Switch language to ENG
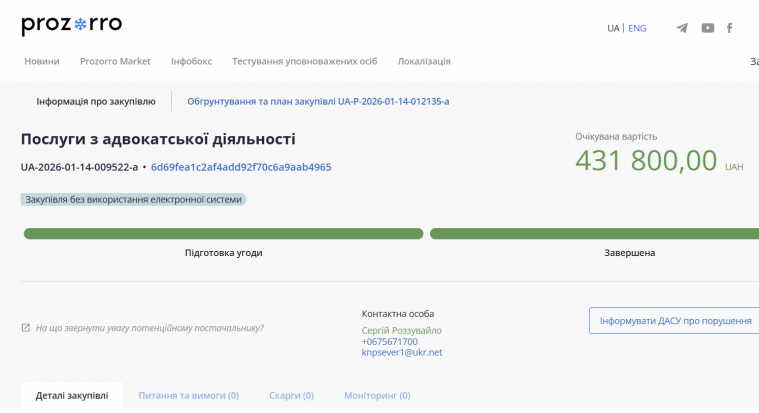The height and width of the screenshot is (413, 759). tap(637, 28)
